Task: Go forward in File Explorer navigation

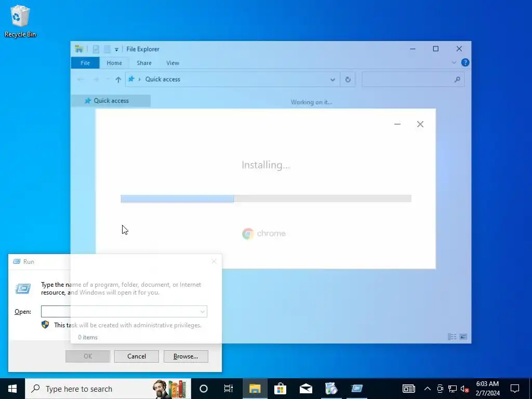Action: tap(96, 79)
